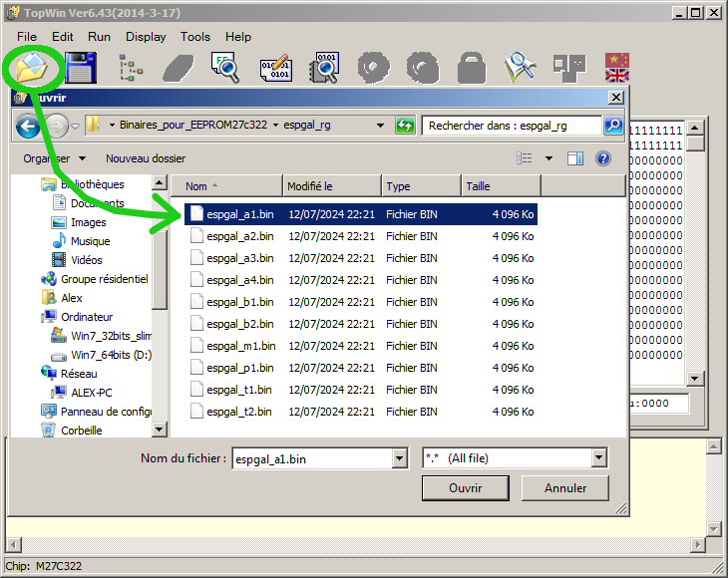728x578 pixels.
Task: Toggle the preview pane icon
Action: pos(575,158)
